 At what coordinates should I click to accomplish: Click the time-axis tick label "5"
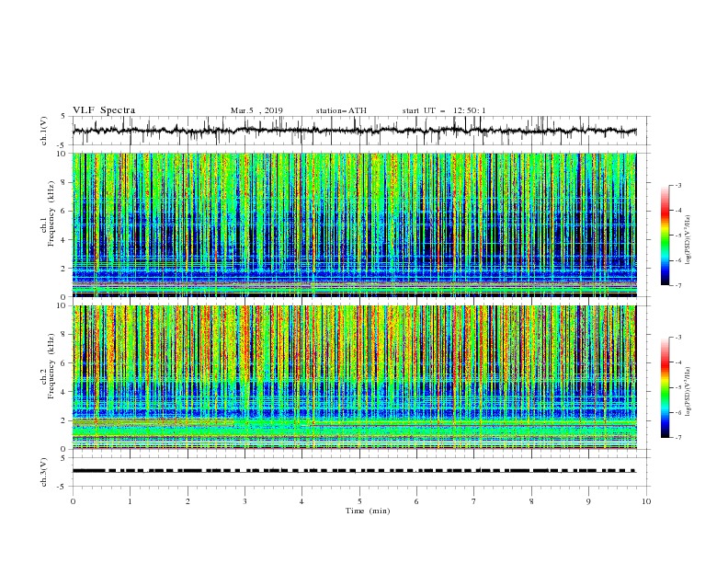[x=359, y=501]
